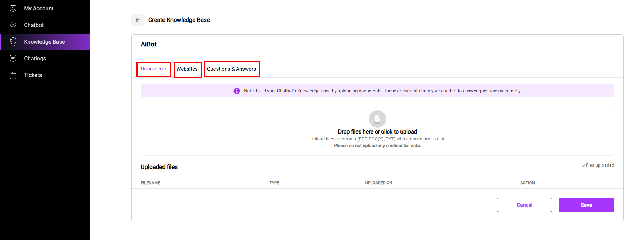This screenshot has width=644, height=240.
Task: Select Knowledge Base in the sidebar
Action: click(x=45, y=42)
